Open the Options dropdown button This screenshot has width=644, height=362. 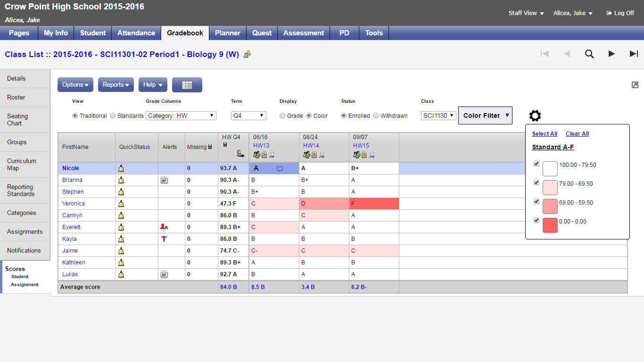[75, 85]
